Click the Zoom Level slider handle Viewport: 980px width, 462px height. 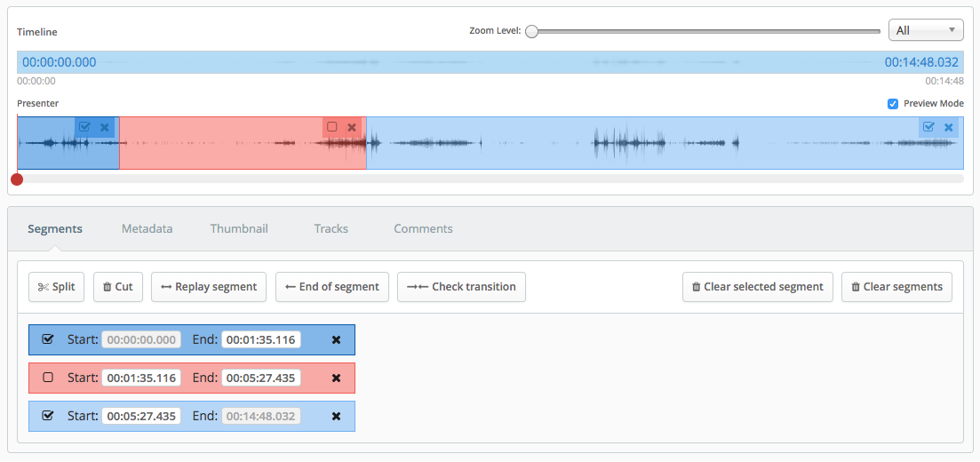click(x=532, y=31)
